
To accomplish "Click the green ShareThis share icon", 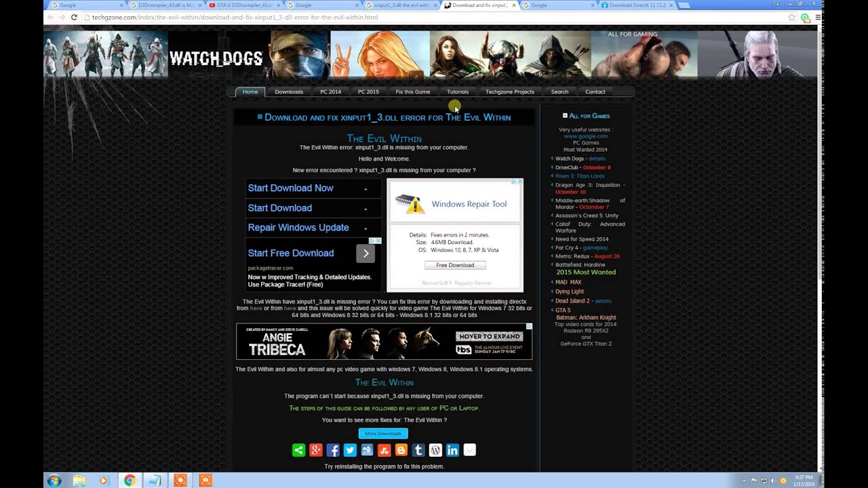I will click(x=298, y=450).
